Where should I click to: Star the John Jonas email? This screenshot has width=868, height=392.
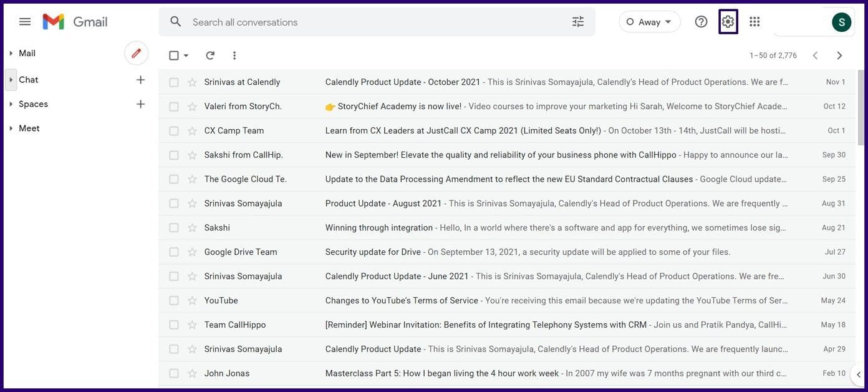coord(192,374)
